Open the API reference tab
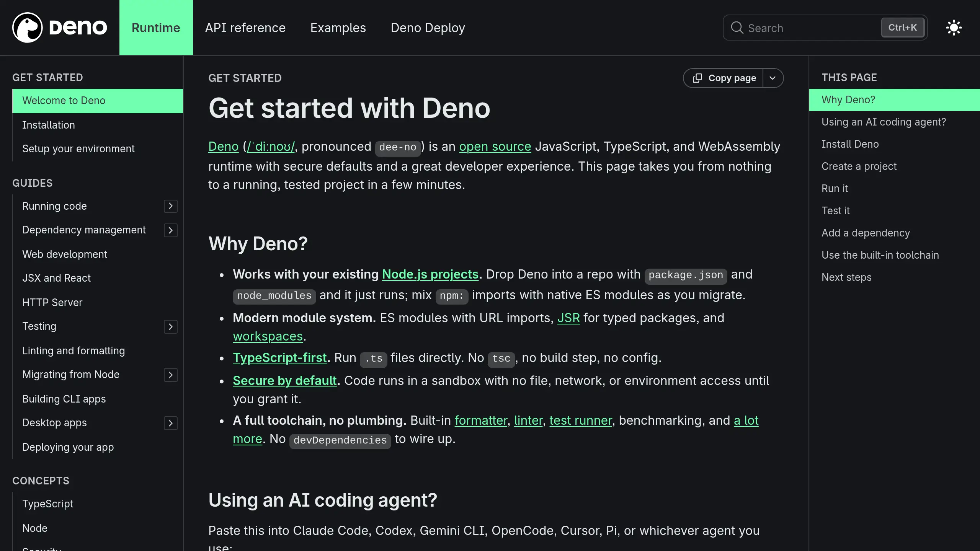The height and width of the screenshot is (551, 980). (x=245, y=28)
